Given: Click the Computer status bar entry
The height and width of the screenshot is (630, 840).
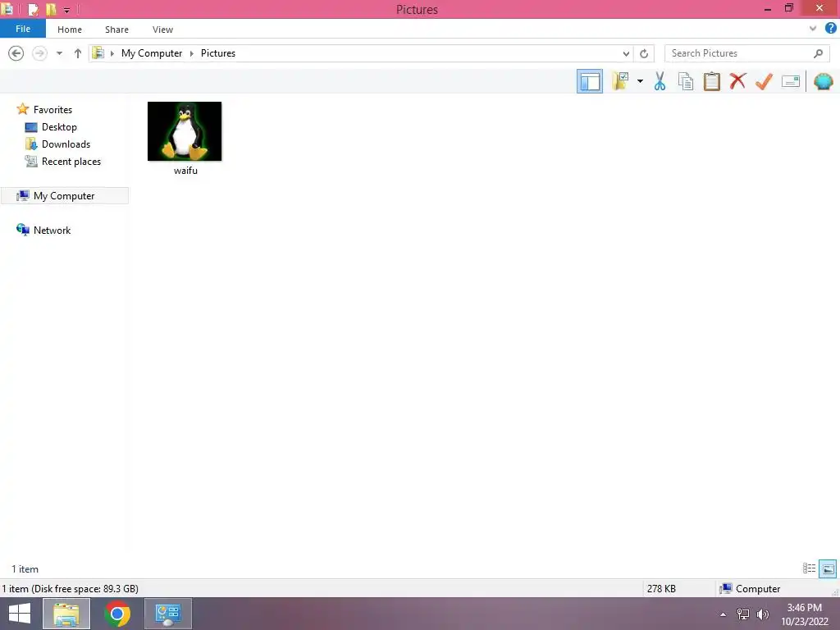Looking at the screenshot, I should [750, 588].
